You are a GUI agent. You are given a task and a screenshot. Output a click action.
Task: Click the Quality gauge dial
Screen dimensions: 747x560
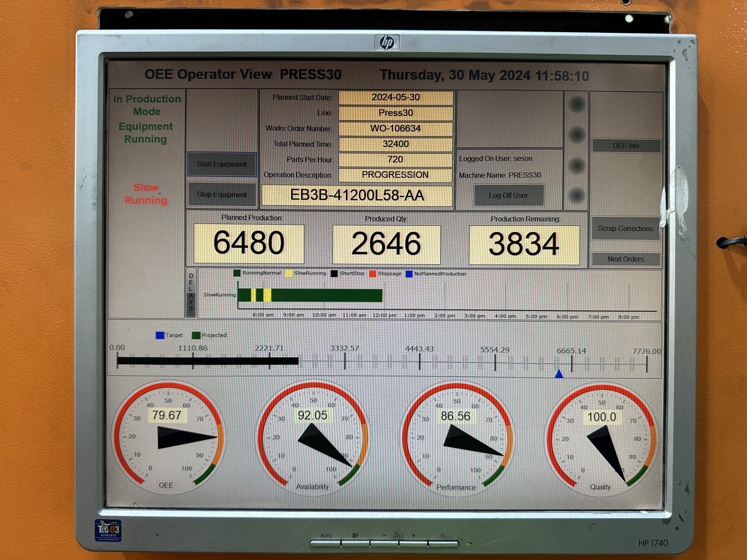point(601,439)
